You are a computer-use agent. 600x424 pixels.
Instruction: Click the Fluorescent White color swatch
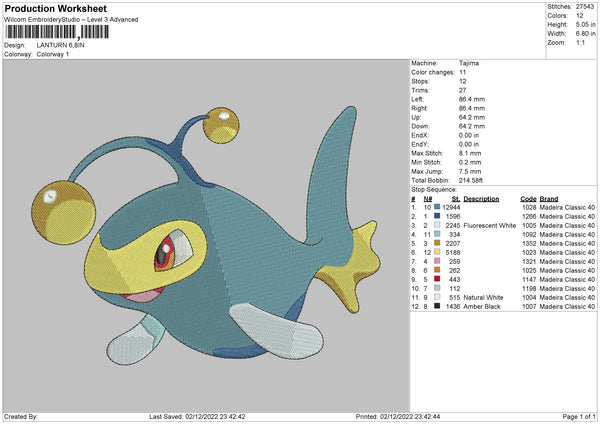pyautogui.click(x=437, y=225)
